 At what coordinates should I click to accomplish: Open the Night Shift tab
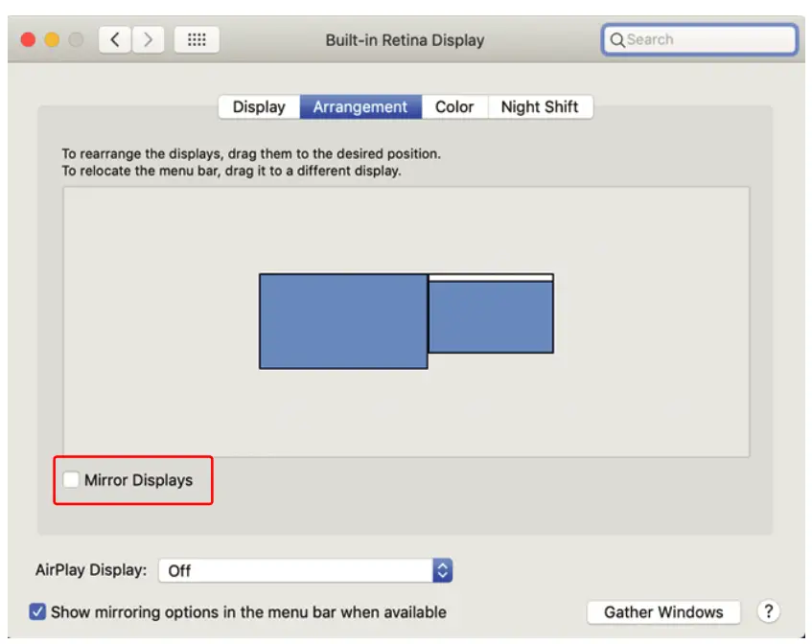540,106
